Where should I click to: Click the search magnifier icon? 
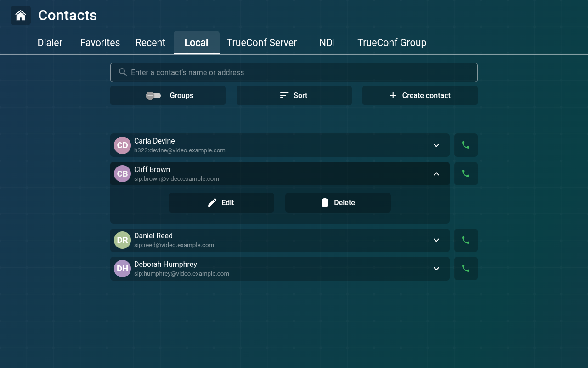[x=123, y=72]
